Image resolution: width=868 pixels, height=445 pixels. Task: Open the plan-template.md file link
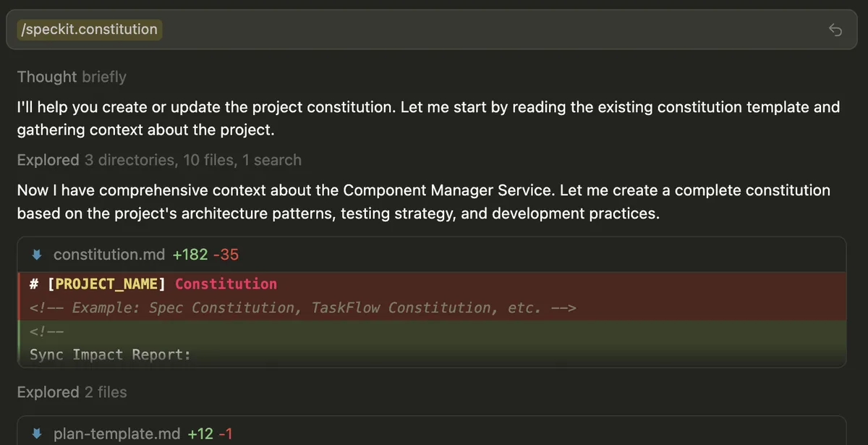(116, 433)
